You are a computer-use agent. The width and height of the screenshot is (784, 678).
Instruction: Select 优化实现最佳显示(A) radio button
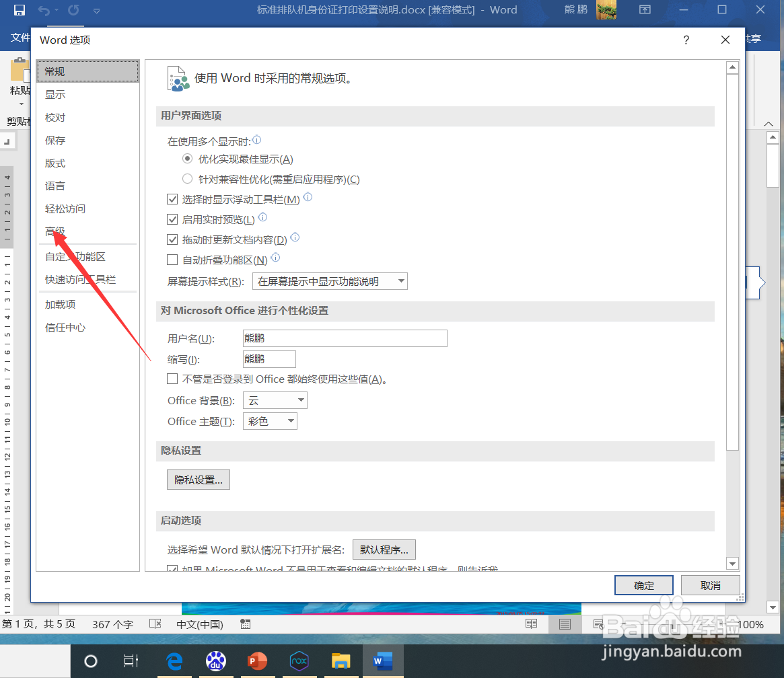click(x=188, y=159)
